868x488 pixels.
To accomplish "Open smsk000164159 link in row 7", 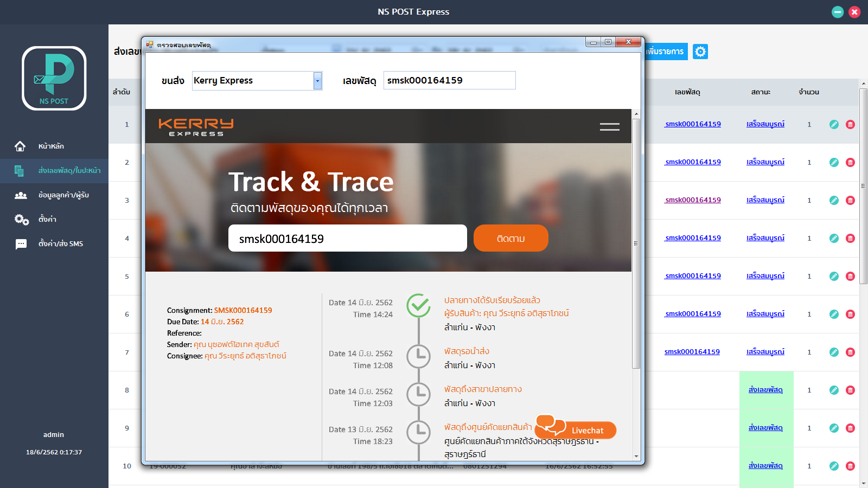I will point(692,352).
